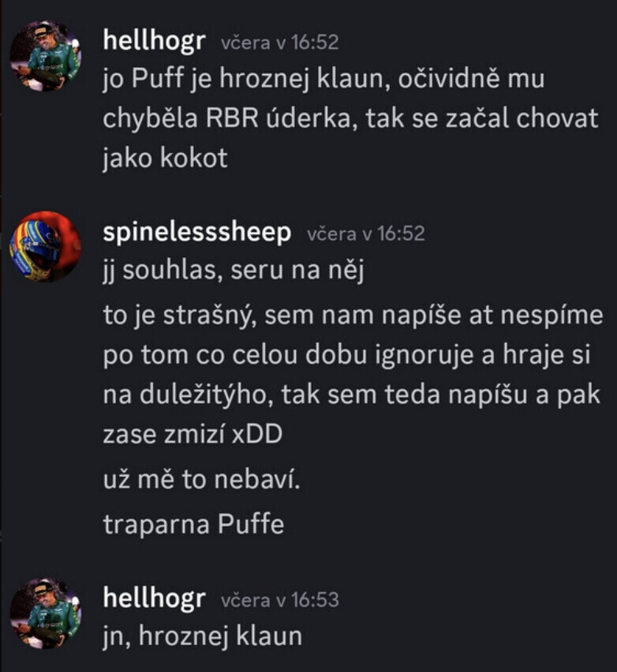Open hellhogr's profile from the first username
Screen dimensions: 617x672
(x=154, y=43)
